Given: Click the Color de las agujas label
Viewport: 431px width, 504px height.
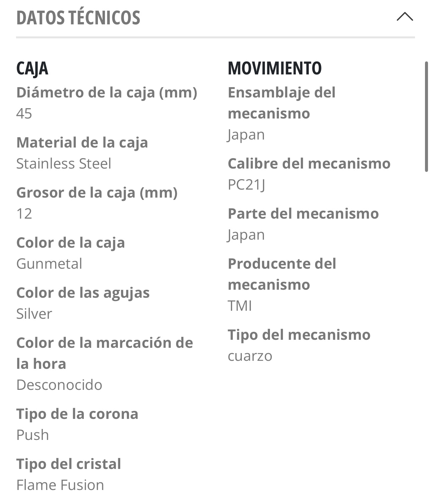Looking at the screenshot, I should pos(83,293).
